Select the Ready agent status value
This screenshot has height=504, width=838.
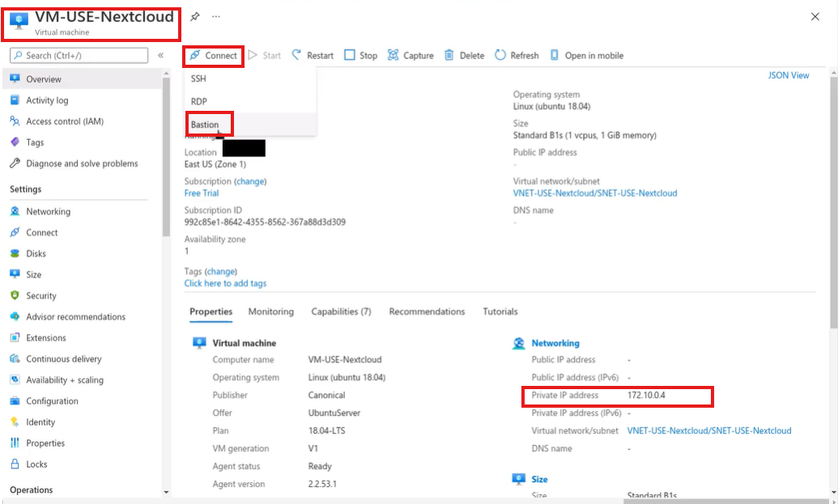point(320,467)
